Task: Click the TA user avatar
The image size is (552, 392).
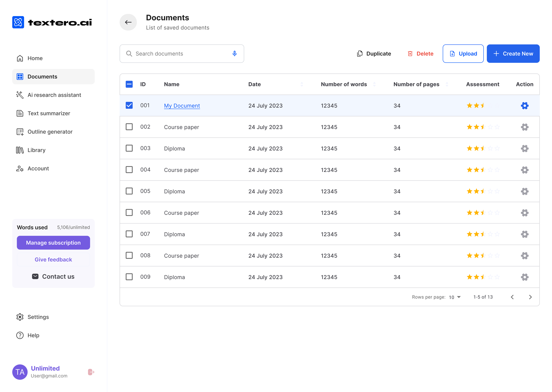Action: [x=20, y=372]
